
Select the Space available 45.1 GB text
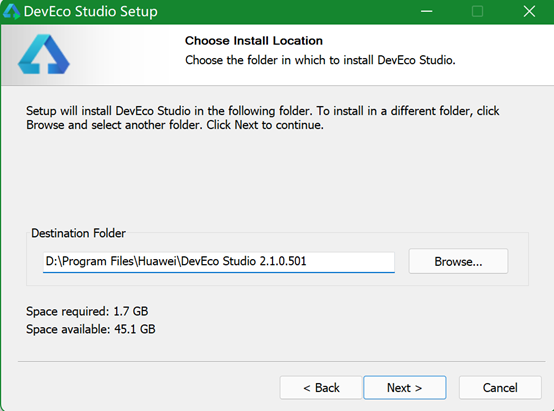coord(90,329)
